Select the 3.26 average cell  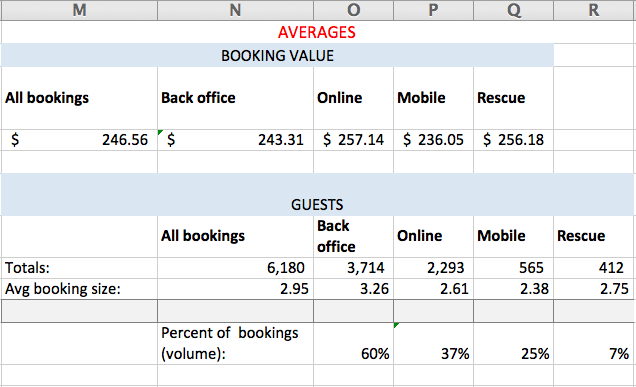353,289
